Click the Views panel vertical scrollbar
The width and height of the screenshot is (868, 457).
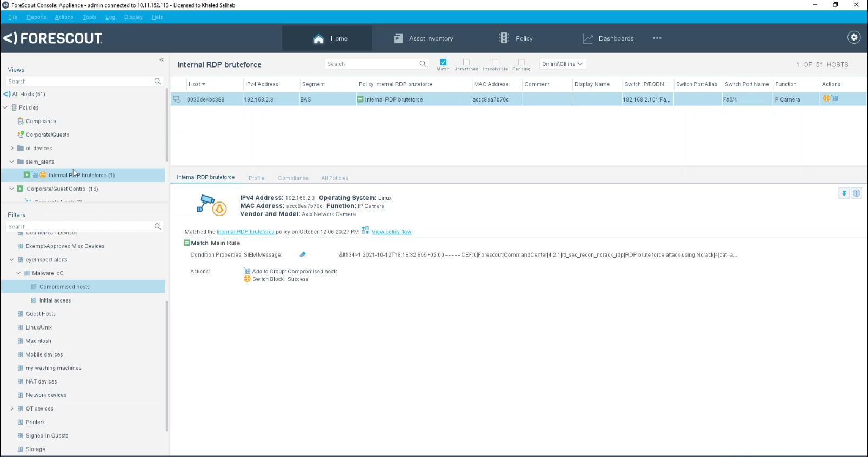[x=166, y=124]
